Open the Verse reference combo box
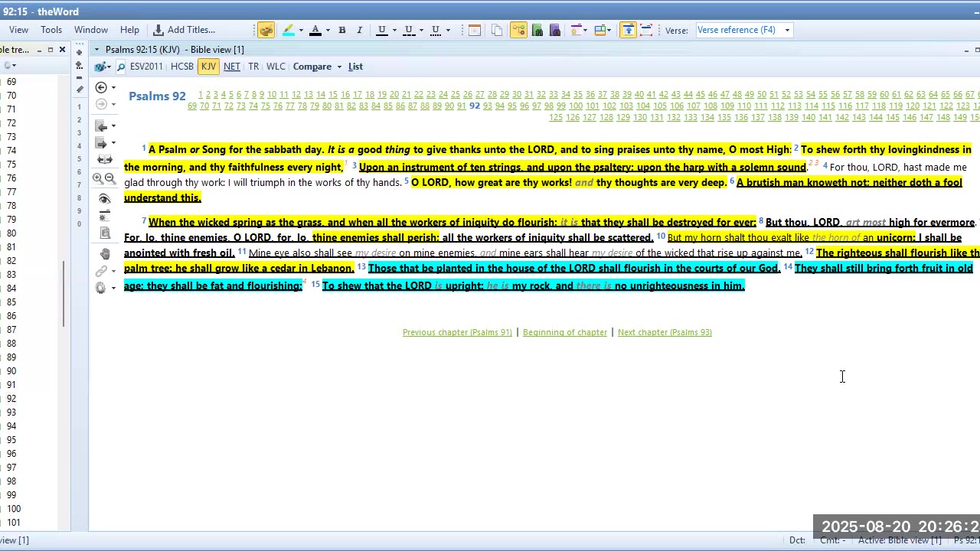 tap(743, 30)
